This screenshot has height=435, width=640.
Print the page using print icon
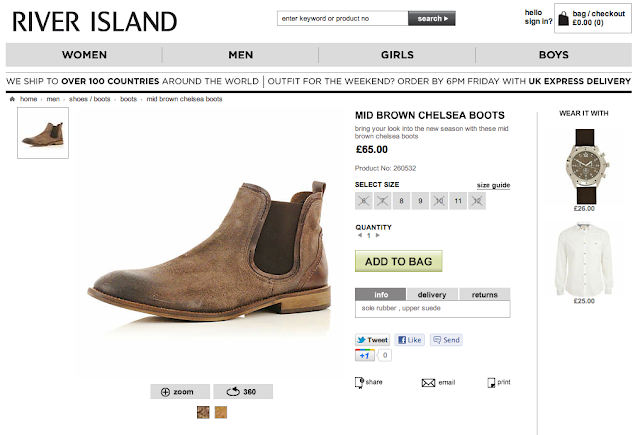tap(491, 382)
